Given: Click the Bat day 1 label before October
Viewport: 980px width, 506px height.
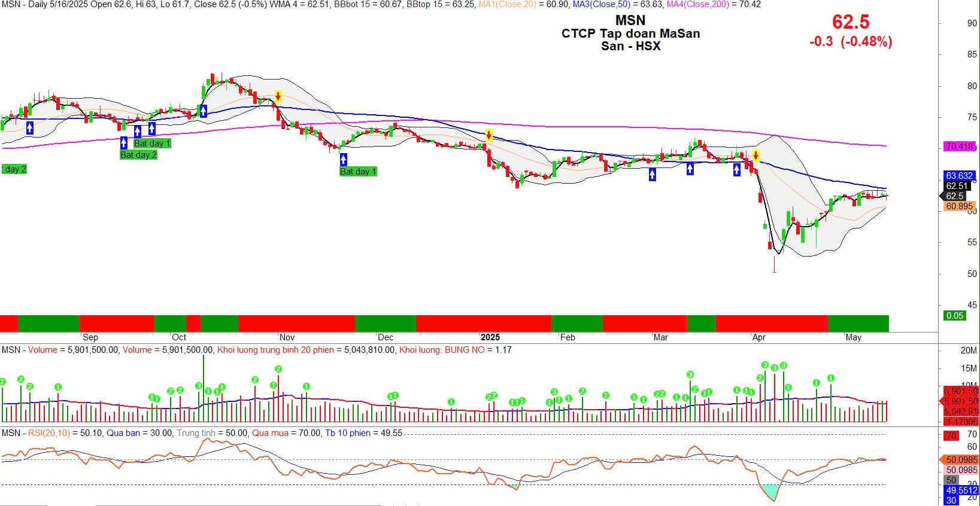Looking at the screenshot, I should (152, 144).
